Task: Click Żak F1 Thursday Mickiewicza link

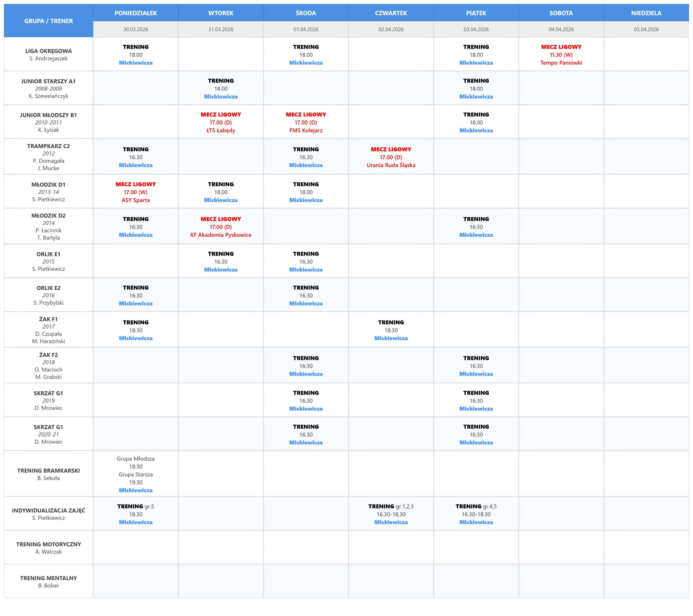Action: (391, 338)
